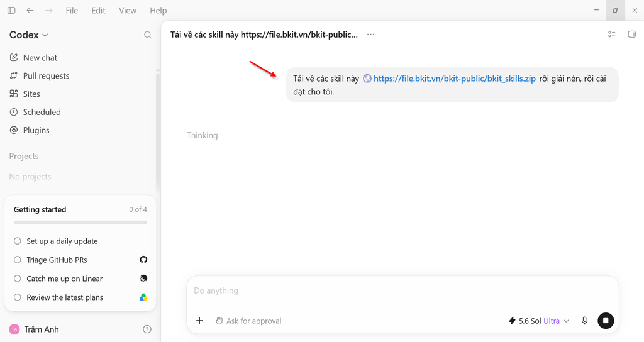This screenshot has width=644, height=342.
Task: Check the Catch me up on Linear circle
Action: tap(17, 279)
